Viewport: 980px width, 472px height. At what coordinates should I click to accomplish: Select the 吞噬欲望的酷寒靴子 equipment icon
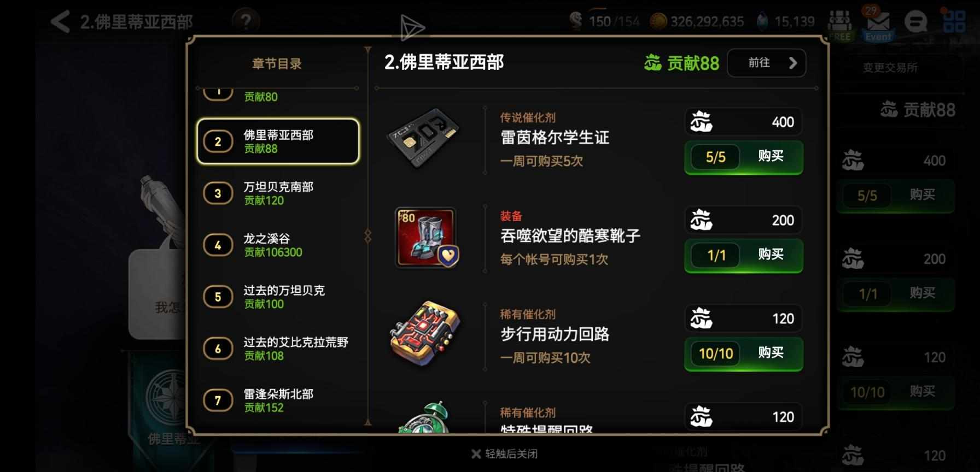click(426, 237)
